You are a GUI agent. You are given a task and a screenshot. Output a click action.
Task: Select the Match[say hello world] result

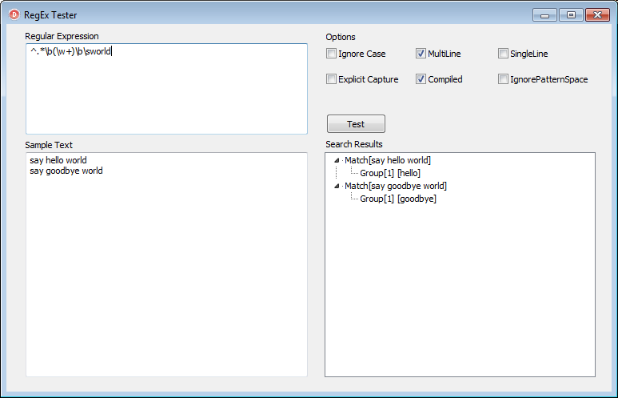387,160
